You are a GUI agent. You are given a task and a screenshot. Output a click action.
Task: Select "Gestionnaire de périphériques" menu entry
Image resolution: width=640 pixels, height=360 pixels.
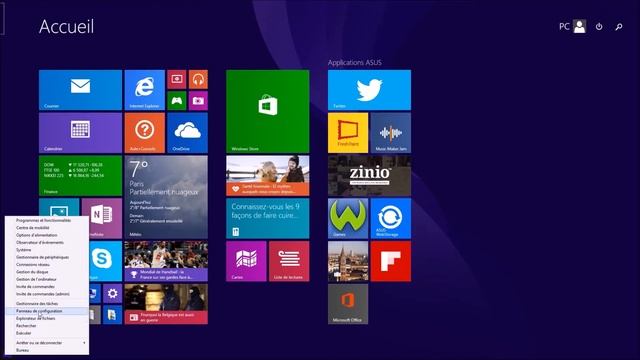click(x=47, y=257)
